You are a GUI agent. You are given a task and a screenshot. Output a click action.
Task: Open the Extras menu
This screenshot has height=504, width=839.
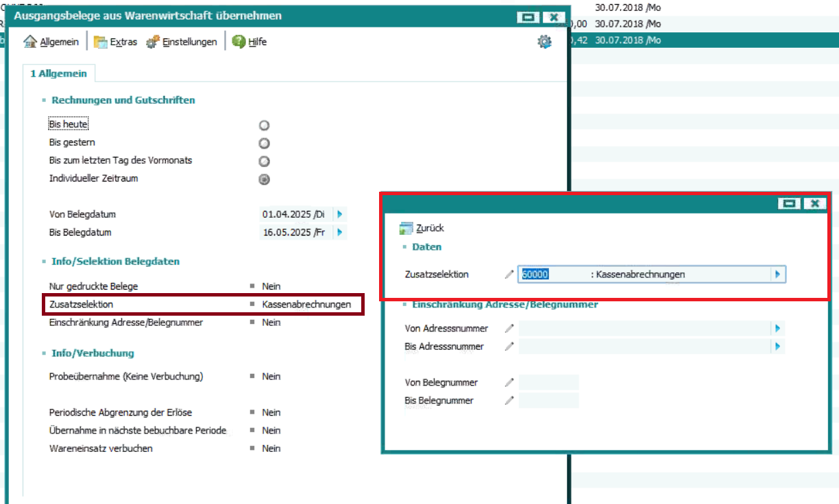pyautogui.click(x=115, y=42)
